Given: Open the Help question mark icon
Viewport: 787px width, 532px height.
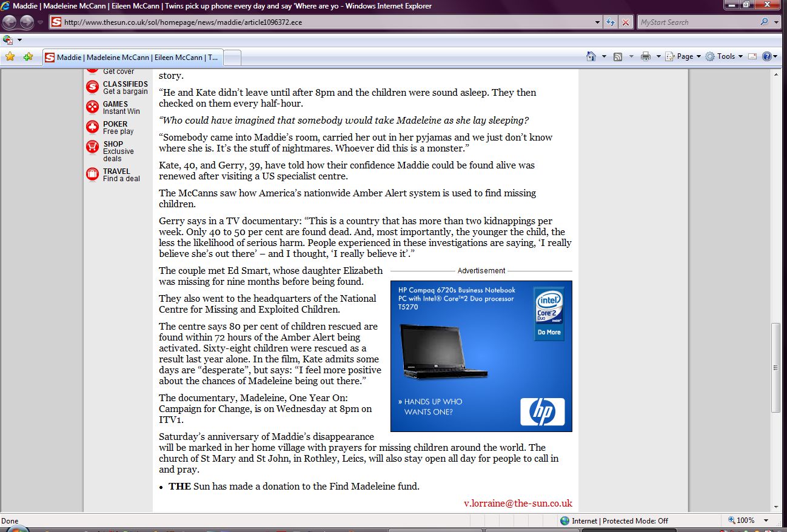Looking at the screenshot, I should tap(767, 56).
